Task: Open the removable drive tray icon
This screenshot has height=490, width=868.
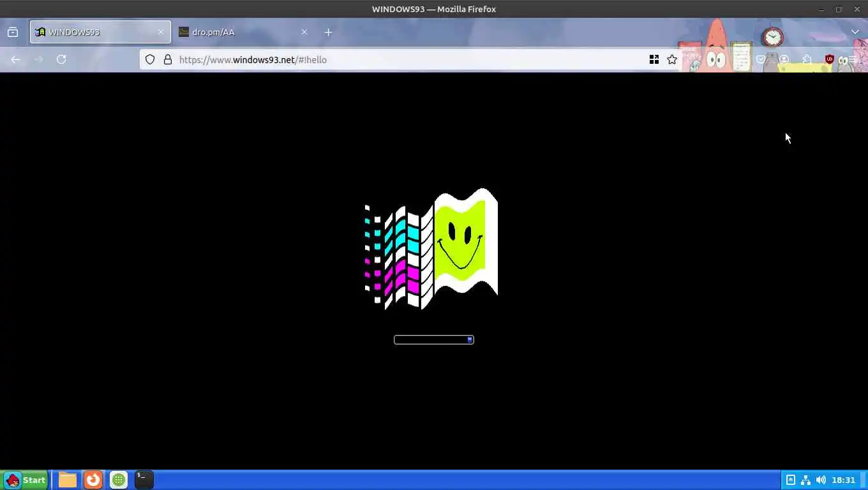Action: click(x=791, y=480)
